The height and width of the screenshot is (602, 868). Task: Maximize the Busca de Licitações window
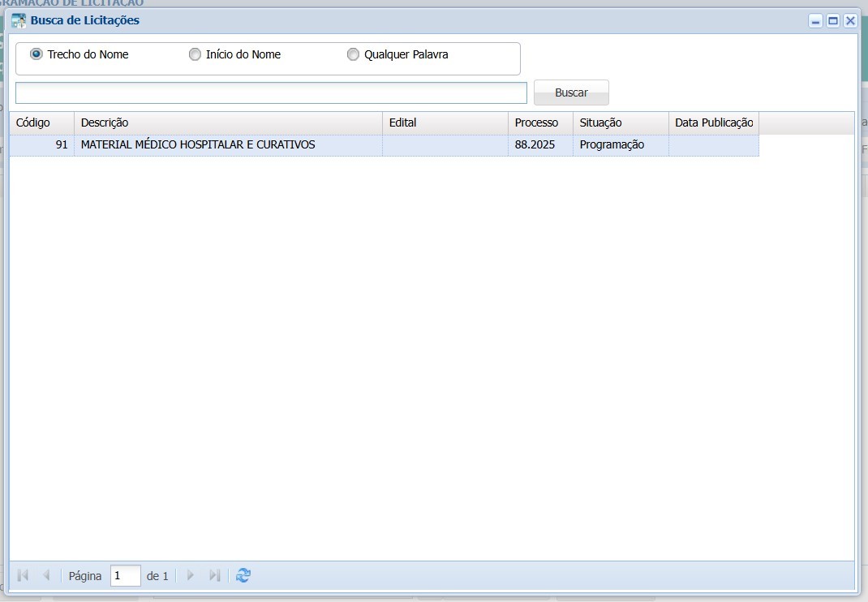coord(832,21)
